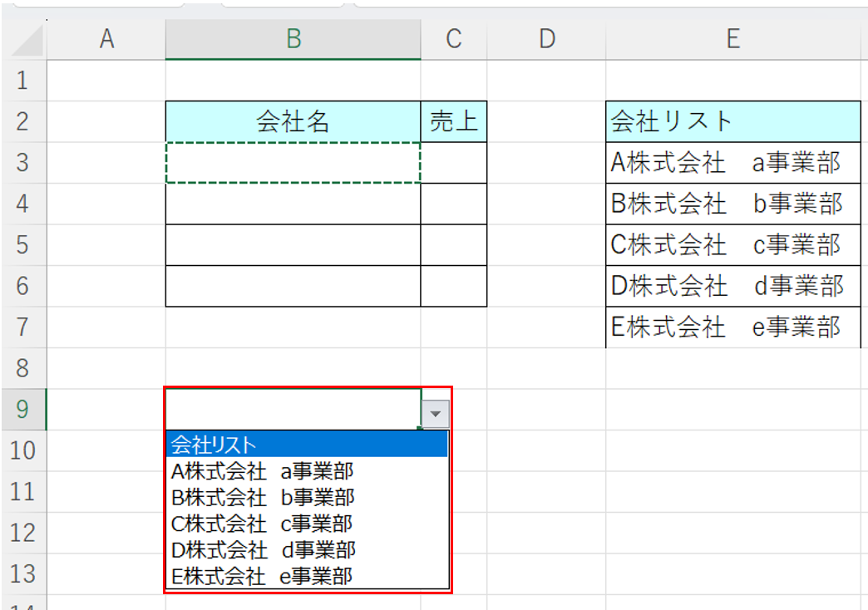Select the column C header

click(454, 39)
